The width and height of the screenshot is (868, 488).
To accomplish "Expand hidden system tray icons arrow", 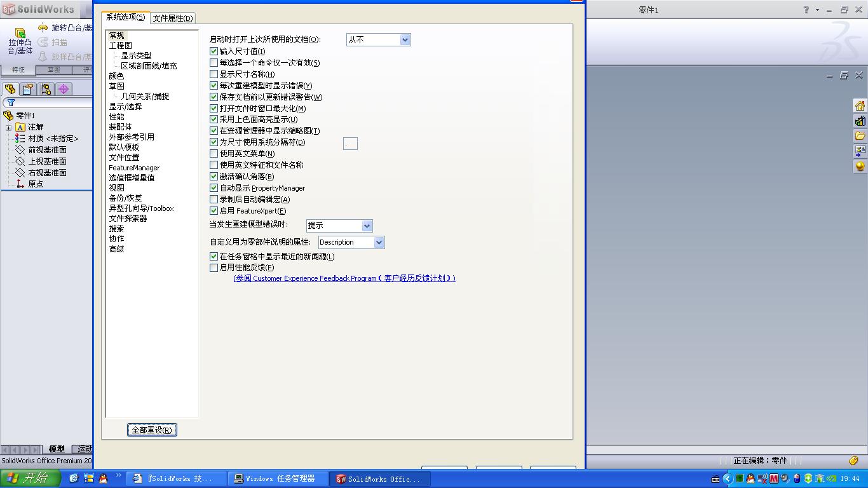I will 728,478.
